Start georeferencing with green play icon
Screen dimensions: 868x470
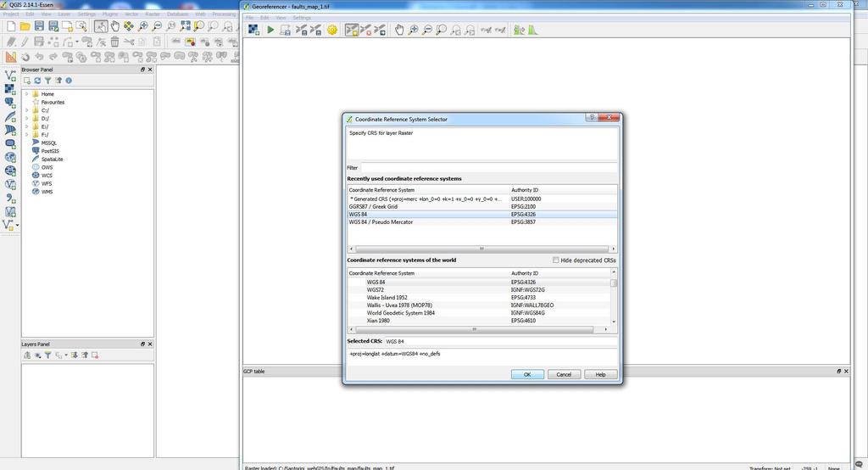(270, 30)
